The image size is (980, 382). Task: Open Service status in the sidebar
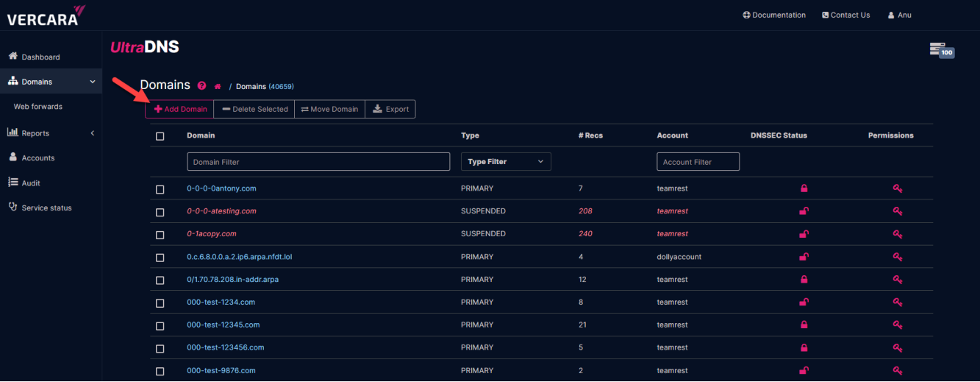[40, 208]
